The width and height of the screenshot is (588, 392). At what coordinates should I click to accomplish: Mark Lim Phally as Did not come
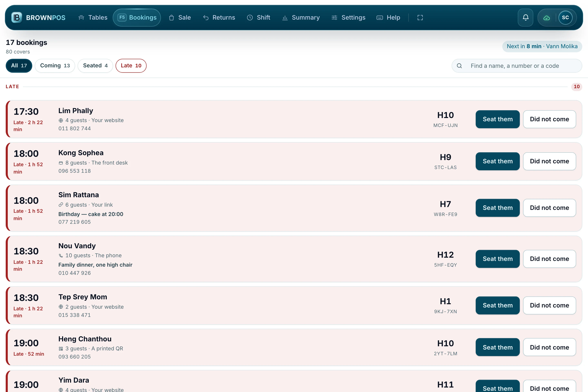point(549,119)
